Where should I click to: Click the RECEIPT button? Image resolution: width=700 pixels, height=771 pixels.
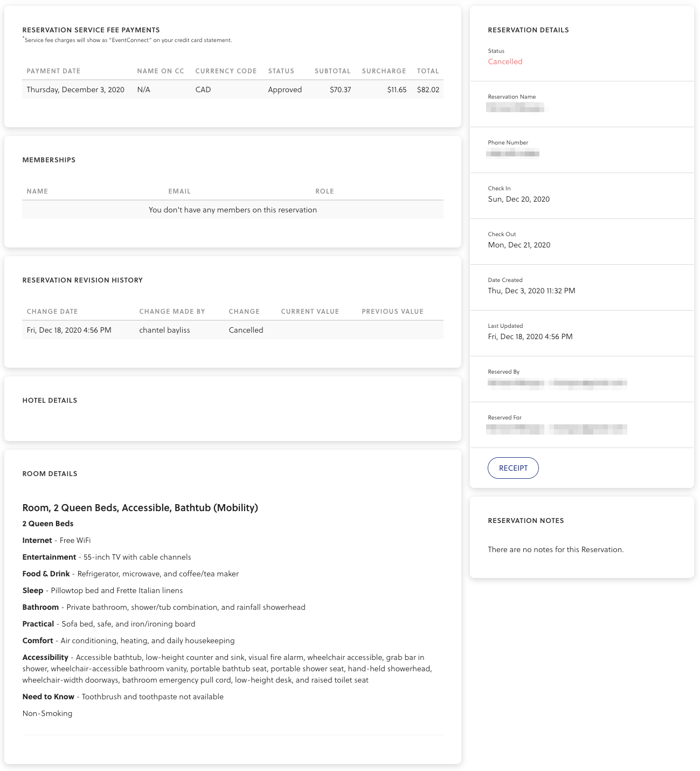[x=512, y=468]
